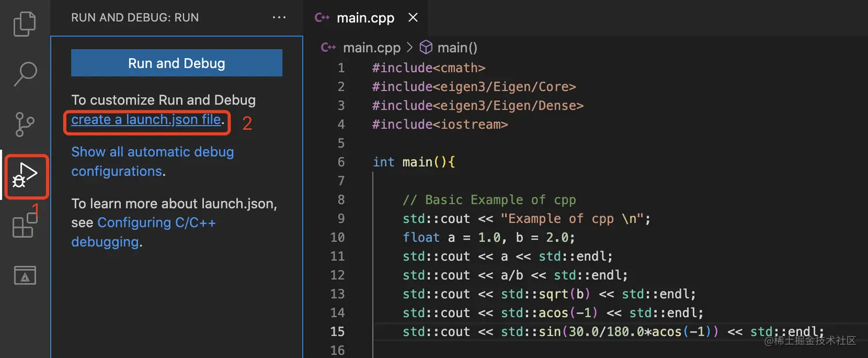Click std::sqrt(b) on line 13
The image size is (868, 358).
point(546,294)
